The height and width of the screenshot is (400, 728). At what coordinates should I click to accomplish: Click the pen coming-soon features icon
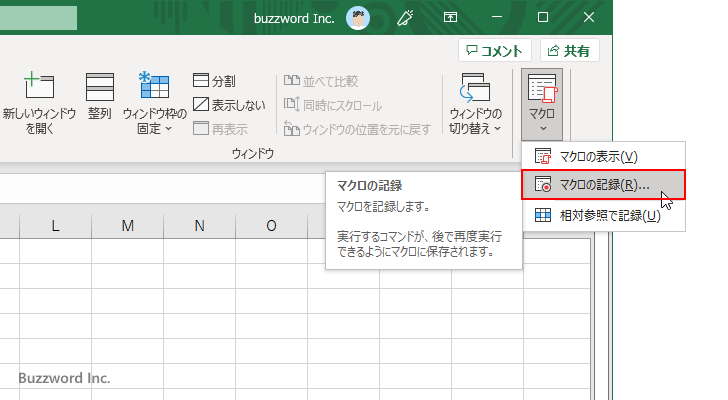(405, 18)
